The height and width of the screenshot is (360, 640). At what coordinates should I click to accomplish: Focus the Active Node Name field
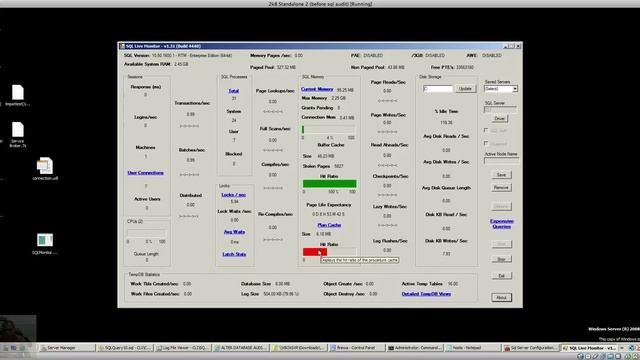point(501,160)
